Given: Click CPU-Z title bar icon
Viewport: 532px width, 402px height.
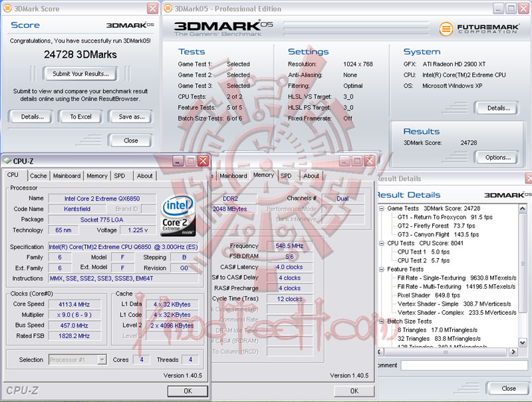Looking at the screenshot, I should coord(7,161).
